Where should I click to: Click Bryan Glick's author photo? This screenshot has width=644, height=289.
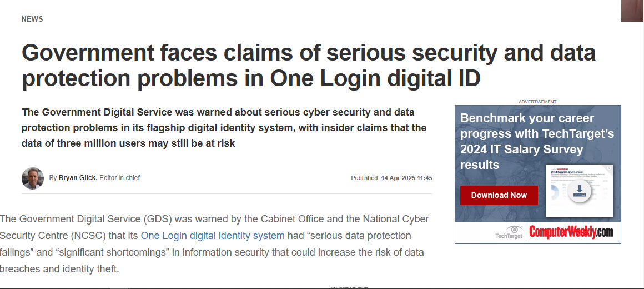[33, 178]
